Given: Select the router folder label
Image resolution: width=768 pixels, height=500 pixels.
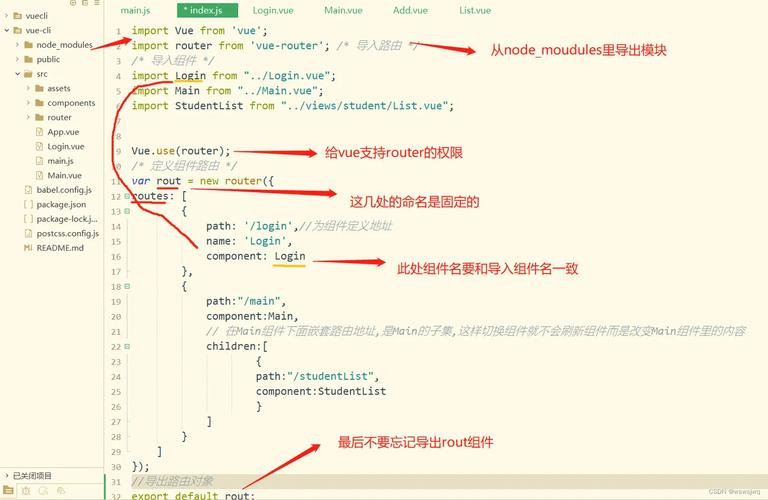Looking at the screenshot, I should [59, 118].
